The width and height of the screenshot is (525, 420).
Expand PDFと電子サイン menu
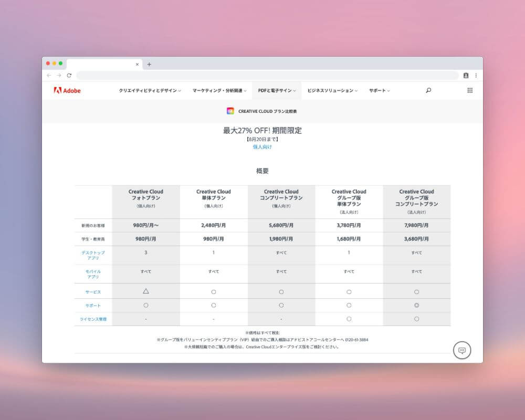[x=277, y=90]
